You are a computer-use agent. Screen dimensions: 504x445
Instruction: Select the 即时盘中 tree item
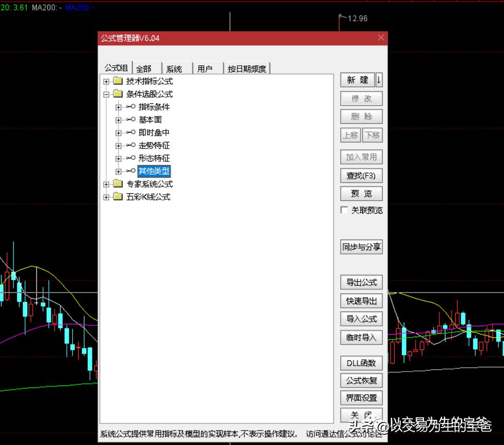(154, 133)
